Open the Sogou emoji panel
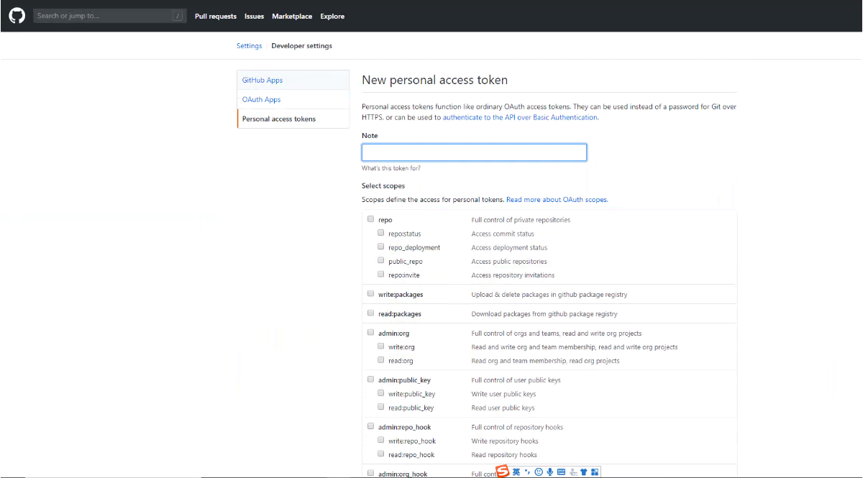Viewport: 868px width, 478px height. (x=539, y=472)
